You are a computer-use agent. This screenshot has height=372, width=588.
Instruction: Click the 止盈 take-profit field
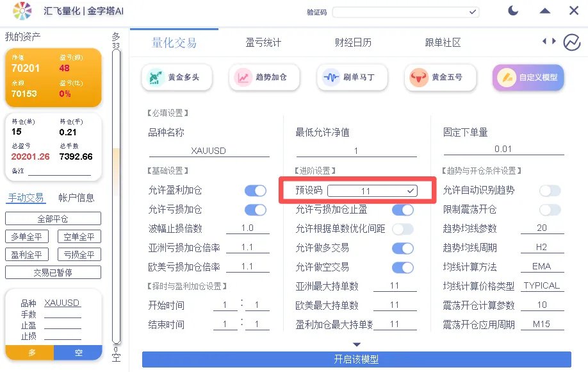tap(63, 325)
